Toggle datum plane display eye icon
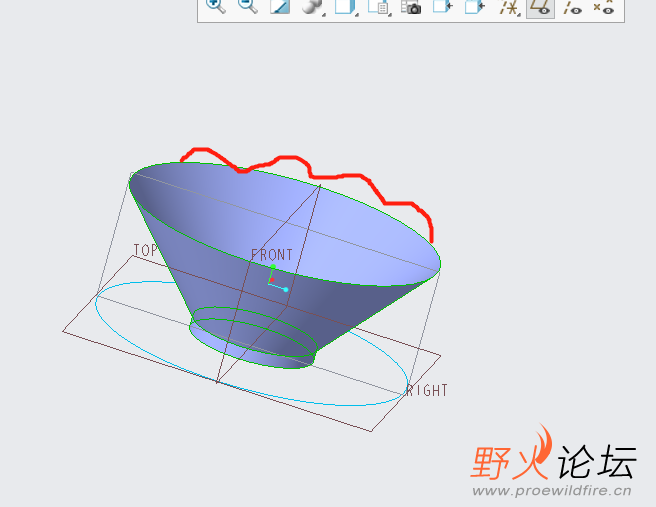Screen dimensions: 656x507 540,7
